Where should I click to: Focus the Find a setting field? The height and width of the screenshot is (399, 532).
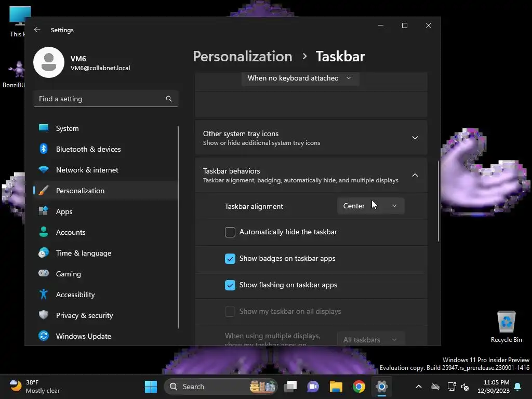coord(106,99)
